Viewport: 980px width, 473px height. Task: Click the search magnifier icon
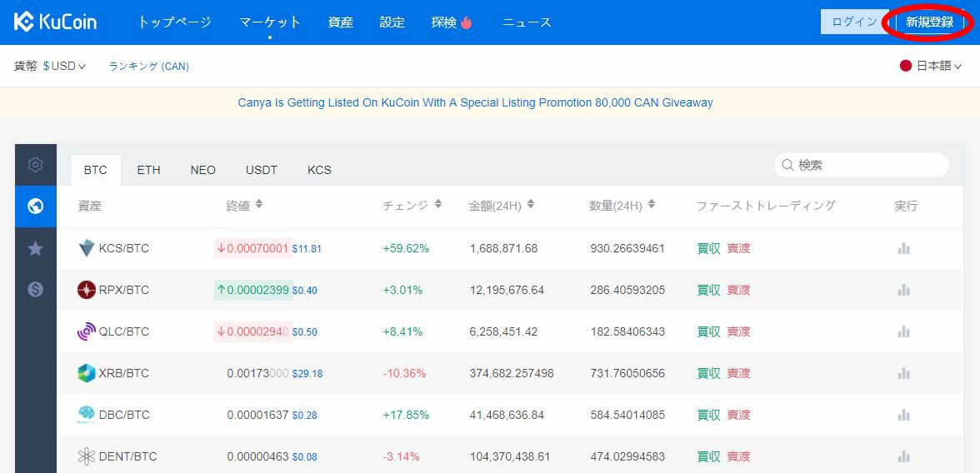(787, 165)
